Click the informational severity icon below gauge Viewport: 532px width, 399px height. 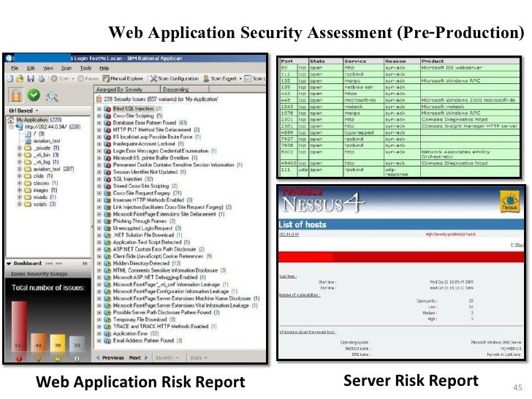click(x=77, y=359)
